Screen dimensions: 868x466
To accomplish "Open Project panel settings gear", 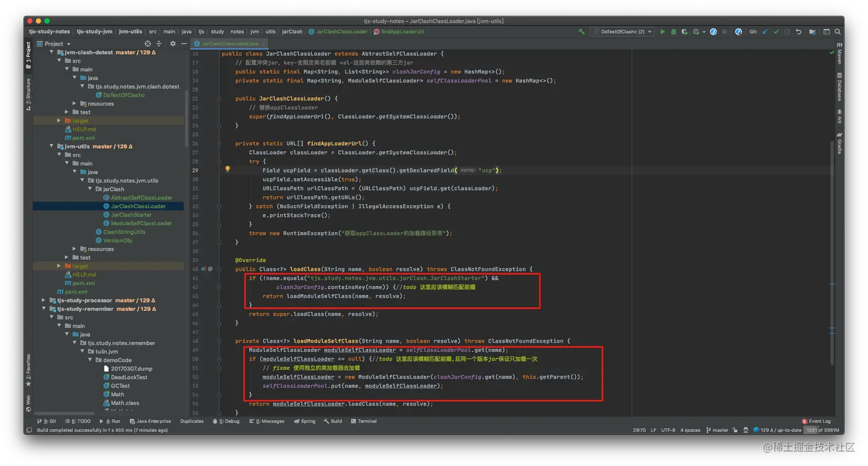I will point(172,44).
